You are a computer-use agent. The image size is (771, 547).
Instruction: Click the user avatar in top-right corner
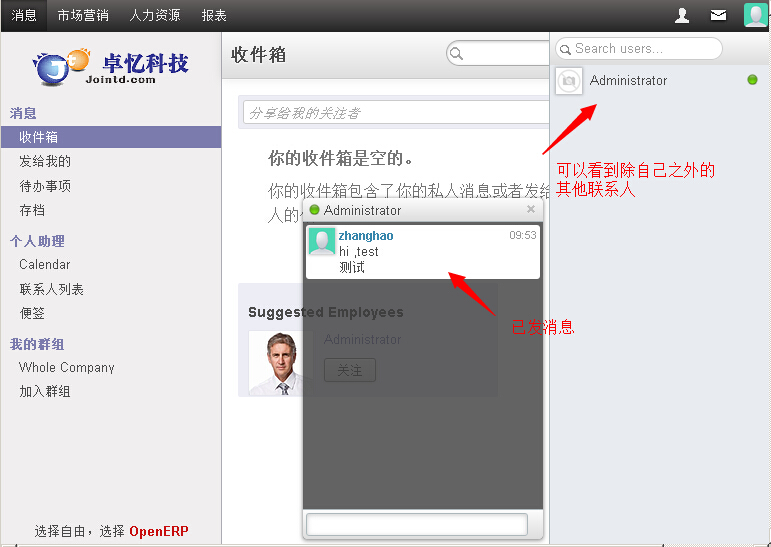click(x=755, y=15)
